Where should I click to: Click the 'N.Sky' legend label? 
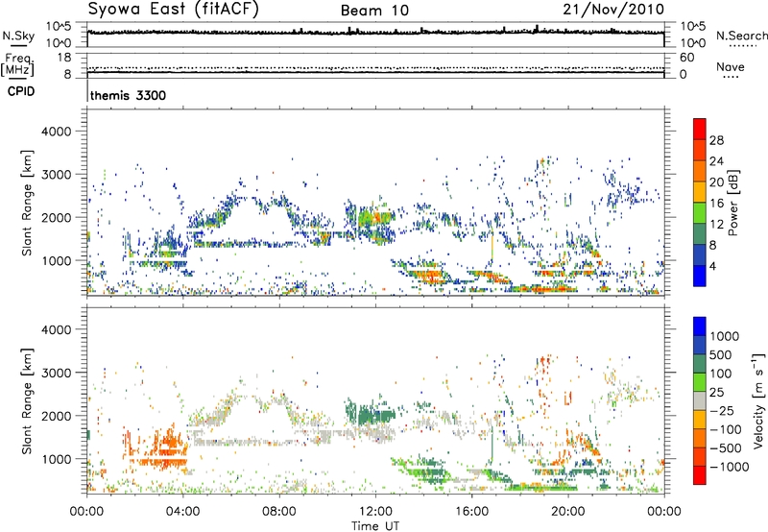[18, 36]
